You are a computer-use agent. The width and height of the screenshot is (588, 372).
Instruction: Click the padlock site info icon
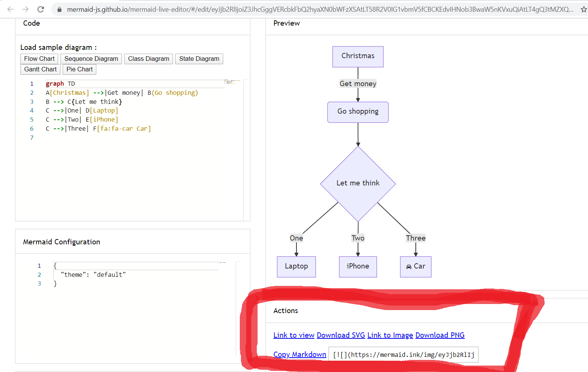tap(59, 9)
